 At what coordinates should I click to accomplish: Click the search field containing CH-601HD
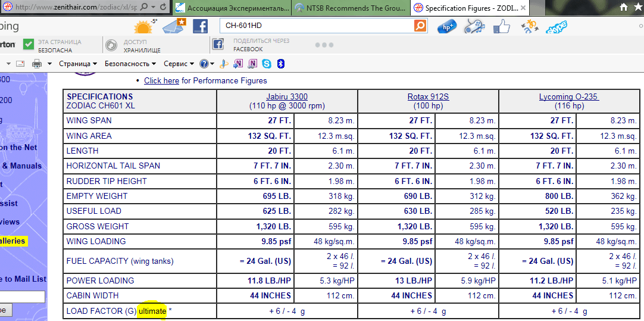tap(315, 26)
